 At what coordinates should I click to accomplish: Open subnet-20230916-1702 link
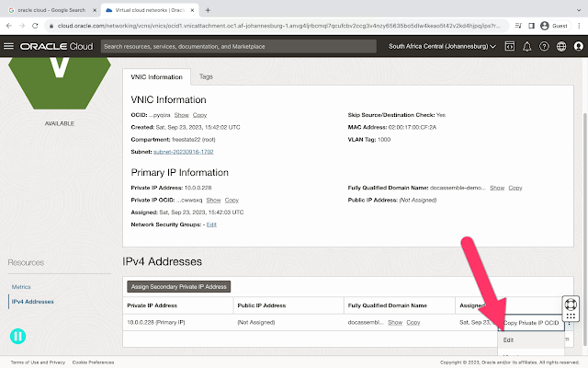click(x=184, y=152)
